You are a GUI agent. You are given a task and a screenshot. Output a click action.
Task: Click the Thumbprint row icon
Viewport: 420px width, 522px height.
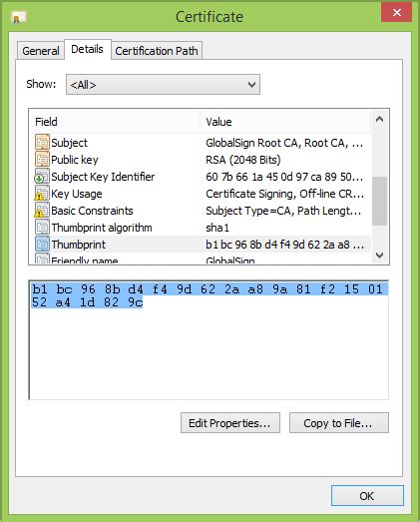[x=42, y=244]
